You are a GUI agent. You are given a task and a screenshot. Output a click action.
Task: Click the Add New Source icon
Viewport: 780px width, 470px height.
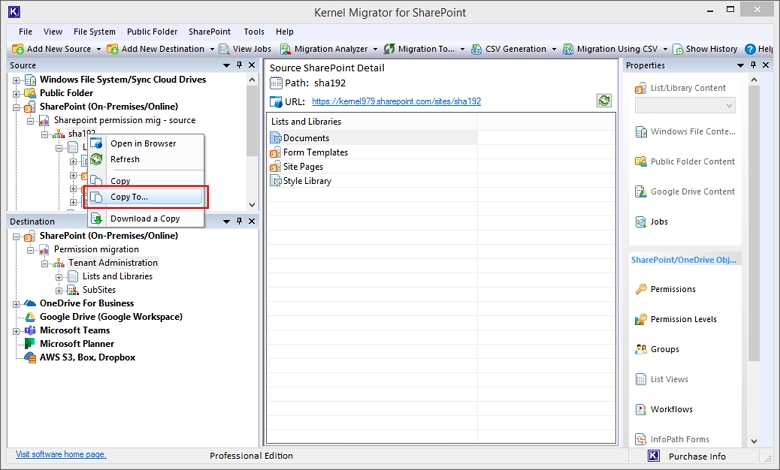(x=18, y=49)
